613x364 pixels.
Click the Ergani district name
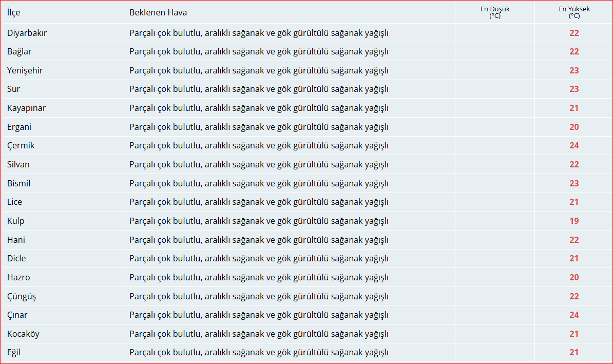19,127
